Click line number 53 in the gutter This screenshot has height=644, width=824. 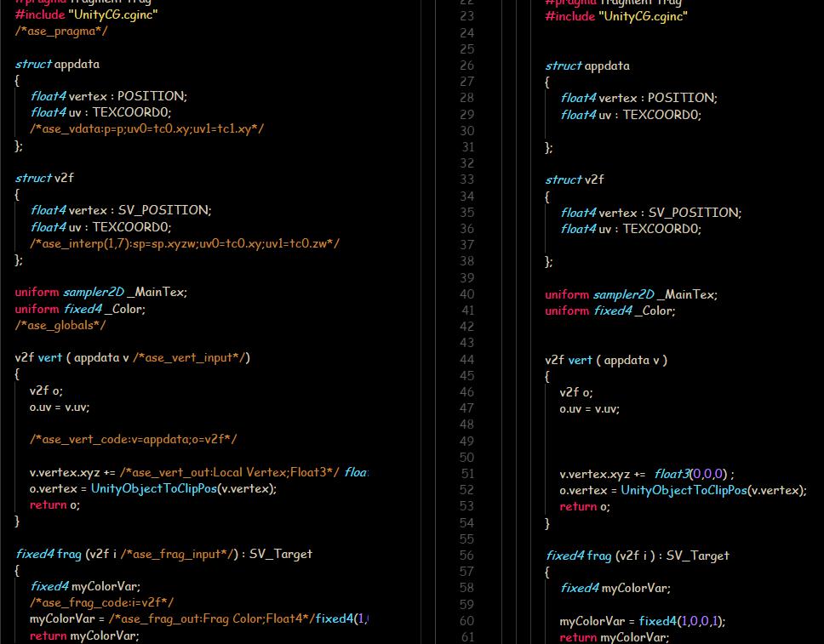[466, 506]
